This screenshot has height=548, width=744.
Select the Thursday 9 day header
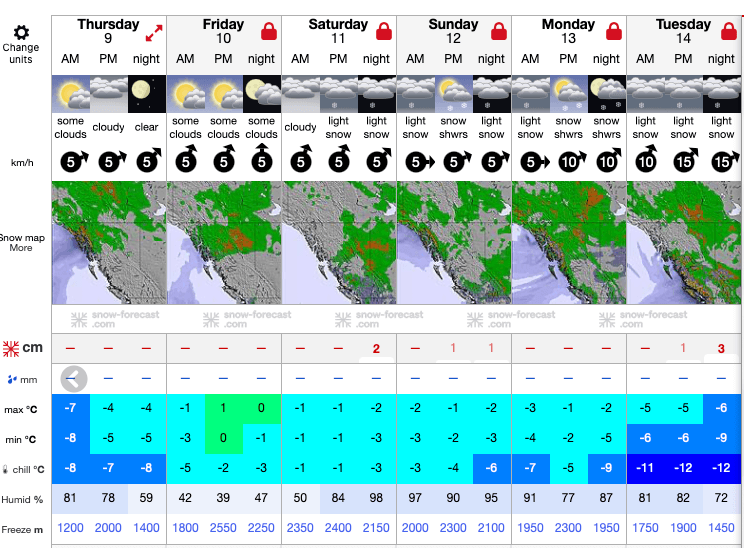coord(108,31)
